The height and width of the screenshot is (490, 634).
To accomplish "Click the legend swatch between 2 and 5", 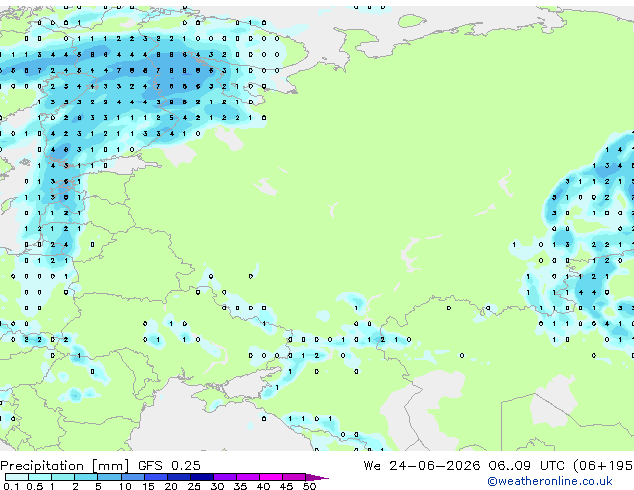I will click(x=86, y=477).
